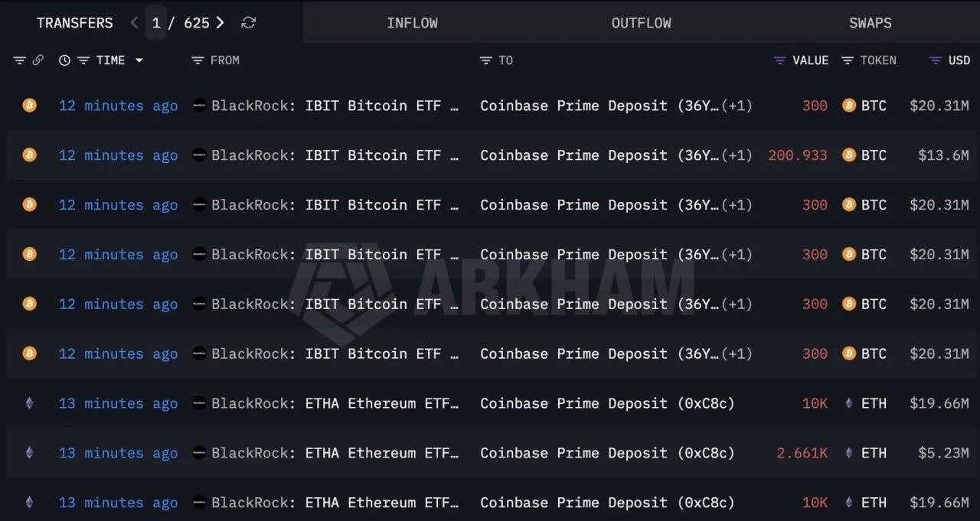Click the clock icon beside TIME
The image size is (980, 521).
64,60
